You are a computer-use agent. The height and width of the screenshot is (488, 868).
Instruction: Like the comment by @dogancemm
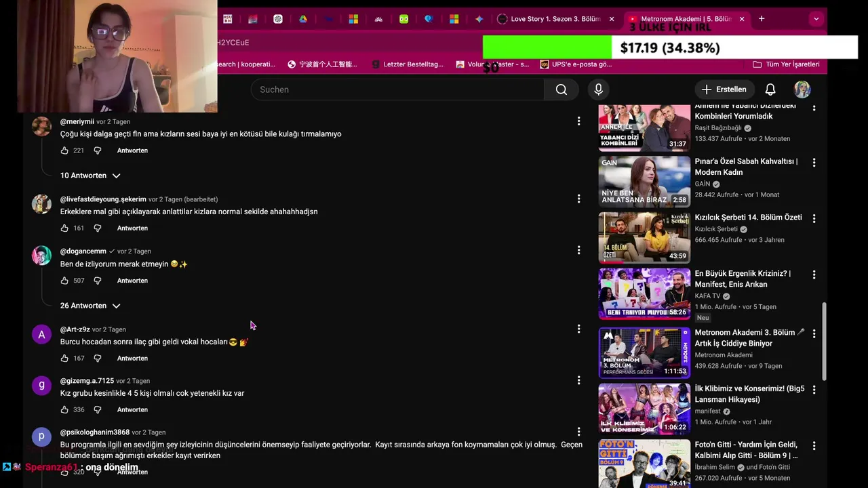(64, 281)
